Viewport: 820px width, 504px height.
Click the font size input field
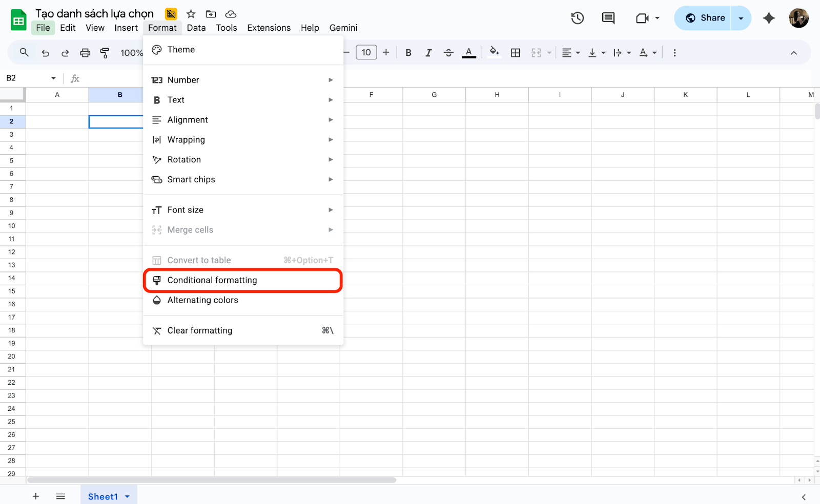coord(366,52)
